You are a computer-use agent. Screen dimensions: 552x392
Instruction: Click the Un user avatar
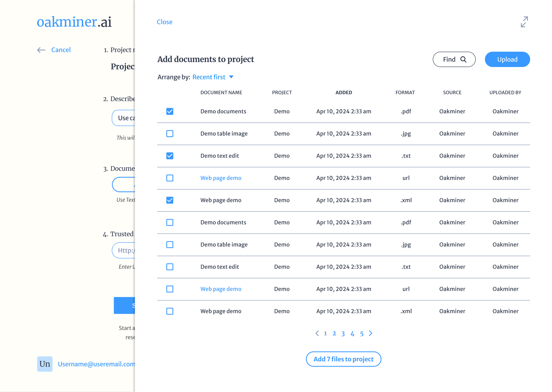[x=45, y=364]
